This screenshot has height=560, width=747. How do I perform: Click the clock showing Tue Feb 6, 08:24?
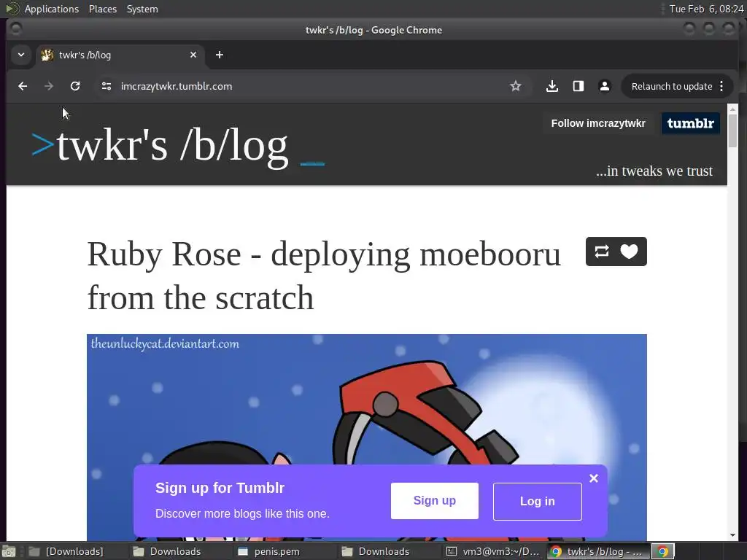click(x=706, y=9)
